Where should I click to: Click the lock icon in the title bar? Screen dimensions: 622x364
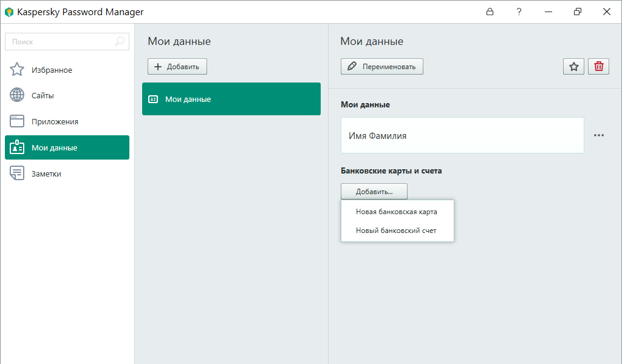(490, 12)
